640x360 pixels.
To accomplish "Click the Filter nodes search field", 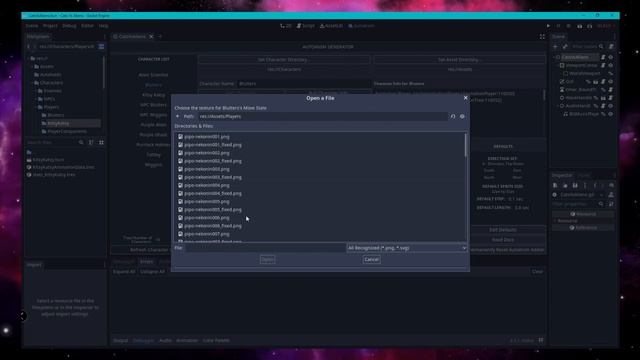I will click(x=586, y=47).
